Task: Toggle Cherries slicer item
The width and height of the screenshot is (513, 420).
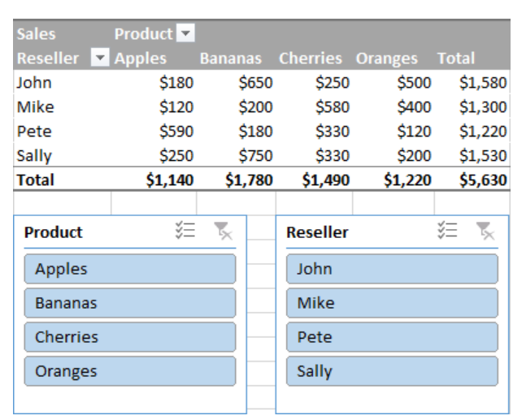Action: (x=130, y=337)
